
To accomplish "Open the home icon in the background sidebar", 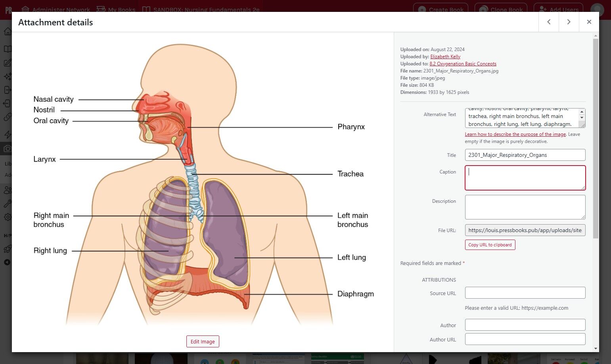I will point(7,31).
